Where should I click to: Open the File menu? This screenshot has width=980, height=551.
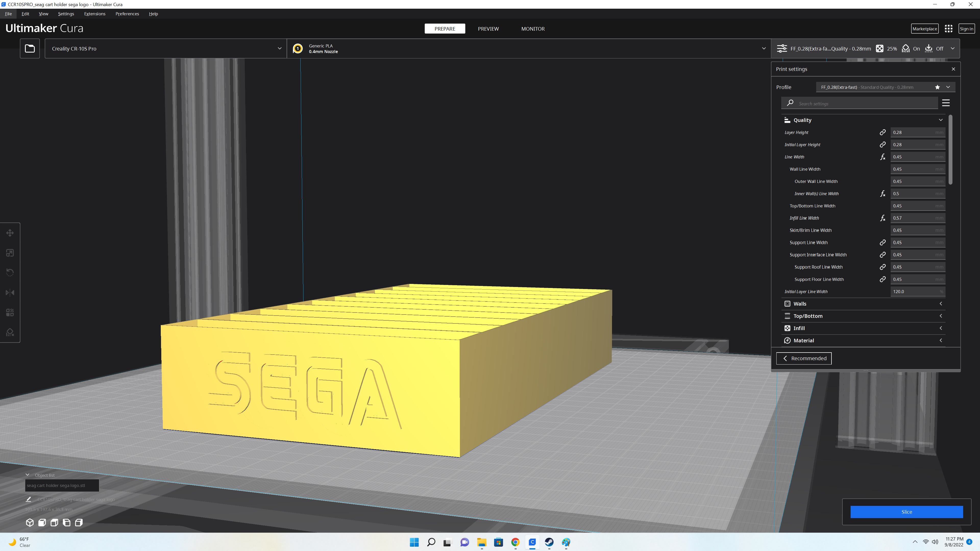(8, 14)
